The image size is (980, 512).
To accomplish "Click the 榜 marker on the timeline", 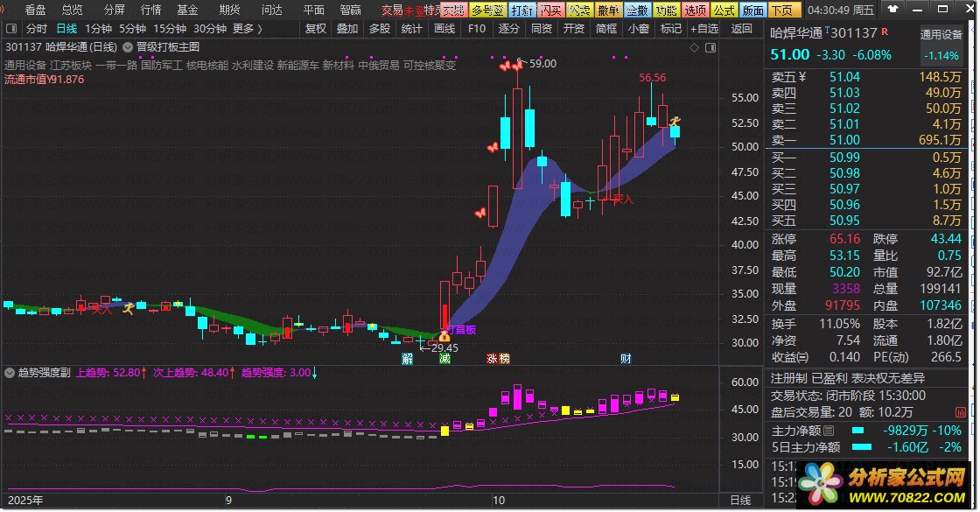I will 504,358.
